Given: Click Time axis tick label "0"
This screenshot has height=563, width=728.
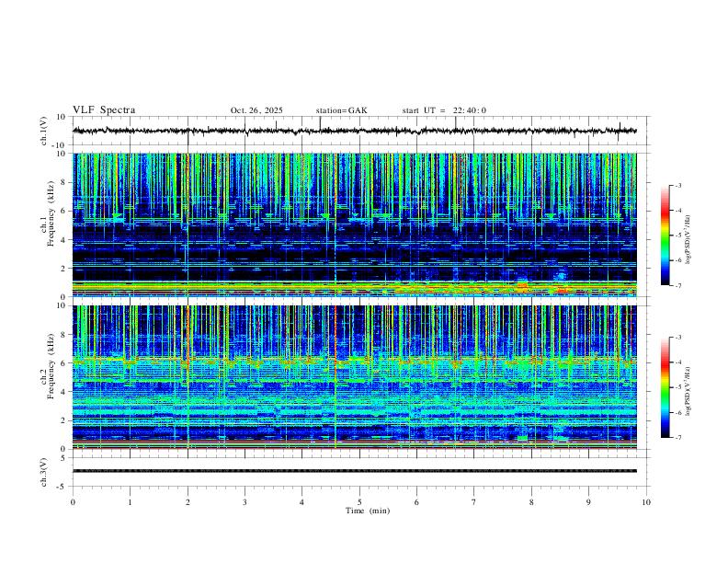Looking at the screenshot, I should pyautogui.click(x=73, y=502).
